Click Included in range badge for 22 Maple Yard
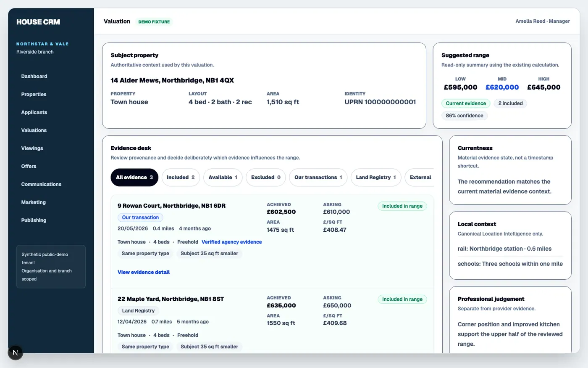 pyautogui.click(x=402, y=299)
